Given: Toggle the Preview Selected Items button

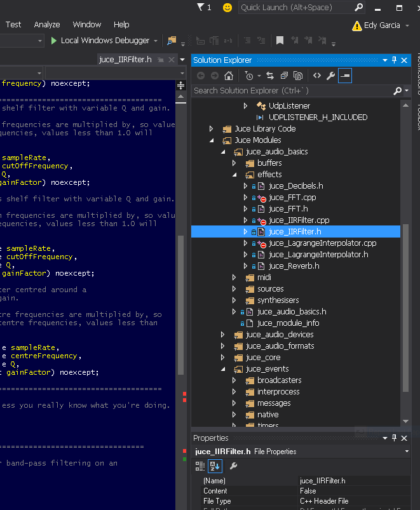Looking at the screenshot, I should point(345,76).
